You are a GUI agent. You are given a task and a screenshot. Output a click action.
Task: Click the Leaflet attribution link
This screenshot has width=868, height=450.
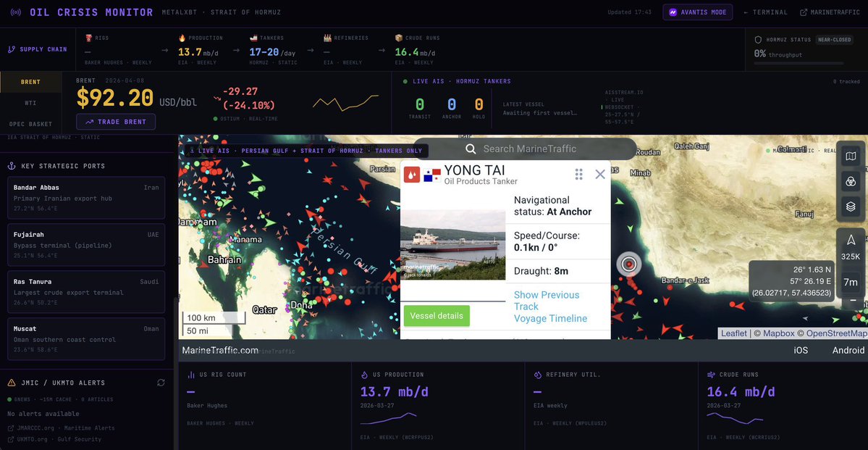[x=734, y=333]
